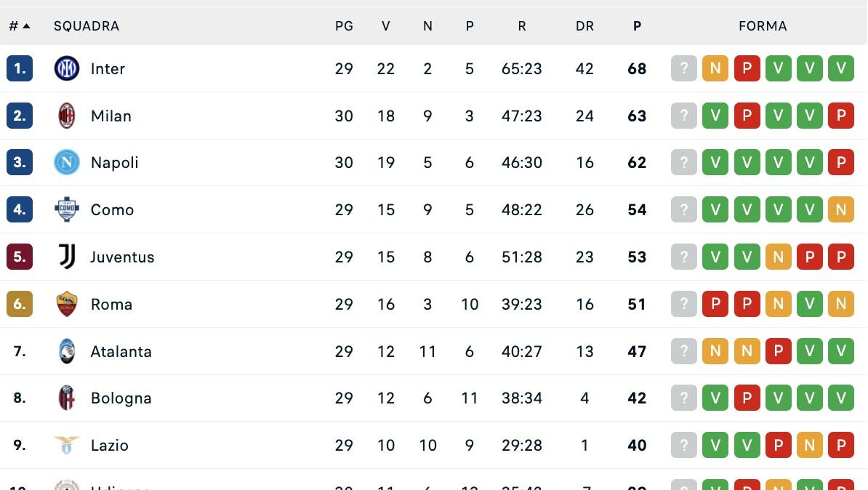This screenshot has width=868, height=490.
Task: Select the Lazio eagle crest
Action: [66, 445]
